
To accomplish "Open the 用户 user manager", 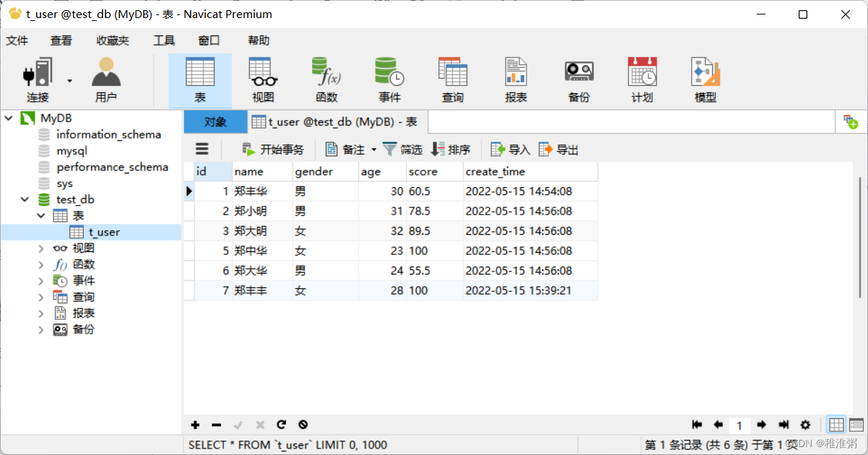I will pos(106,80).
